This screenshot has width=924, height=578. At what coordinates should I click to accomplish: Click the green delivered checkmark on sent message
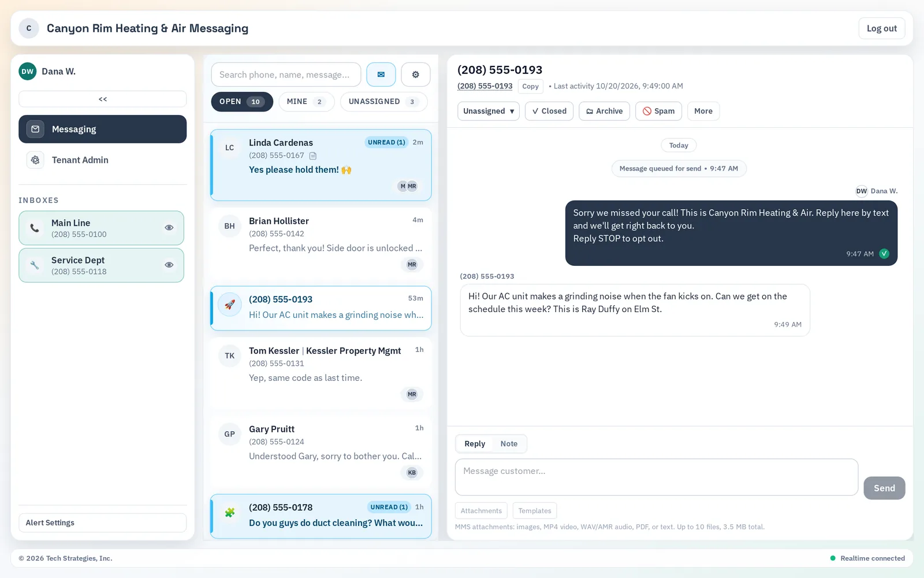884,254
